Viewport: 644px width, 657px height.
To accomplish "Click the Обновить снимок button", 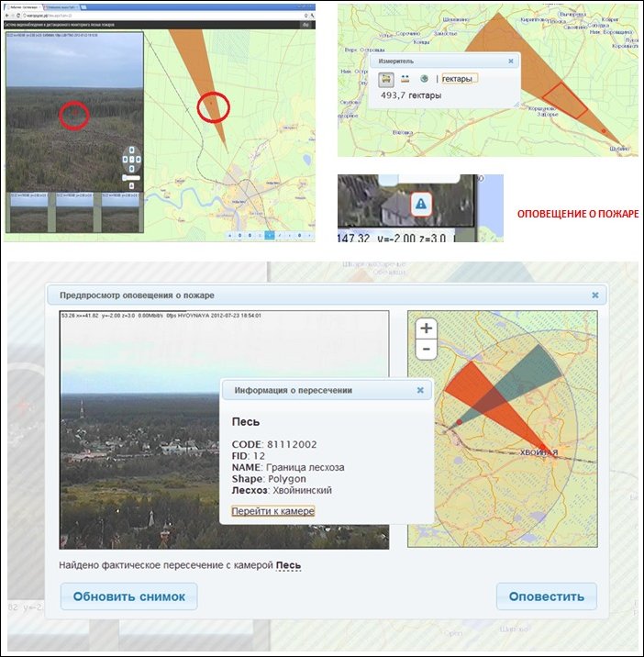I will (x=128, y=596).
